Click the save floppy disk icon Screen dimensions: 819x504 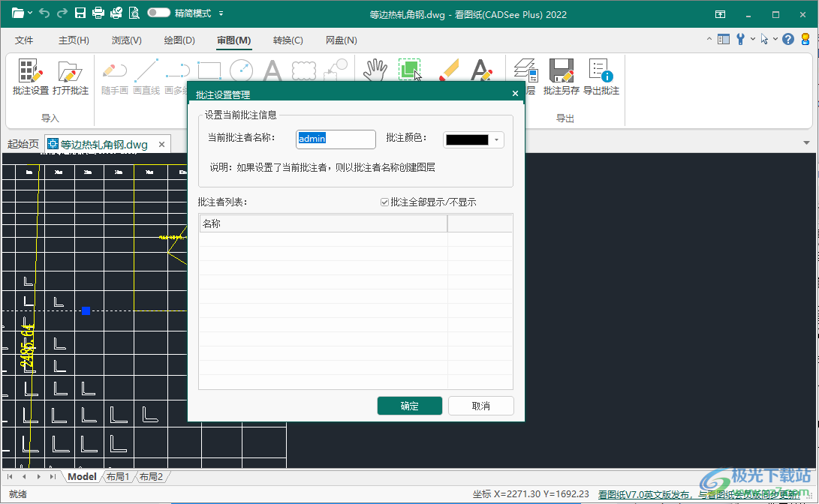[x=80, y=13]
